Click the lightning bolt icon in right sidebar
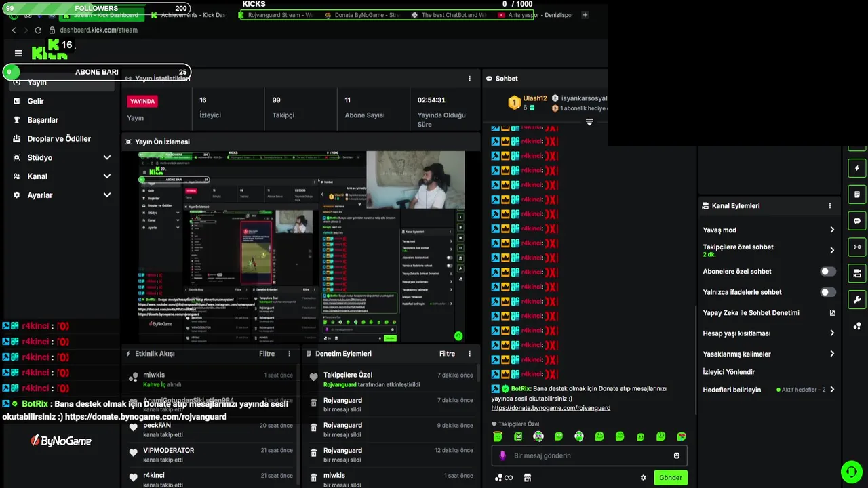This screenshot has width=868, height=488. pyautogui.click(x=857, y=168)
